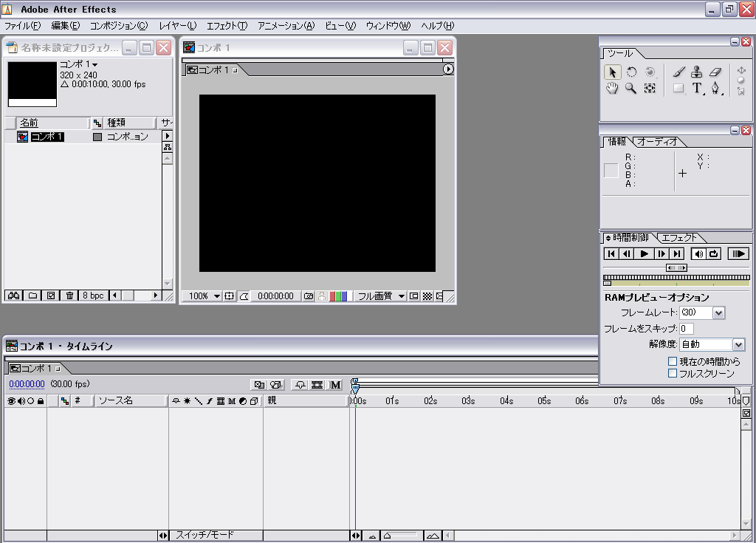The image size is (756, 543).
Task: Select the Clone Stamp tool
Action: tap(697, 72)
